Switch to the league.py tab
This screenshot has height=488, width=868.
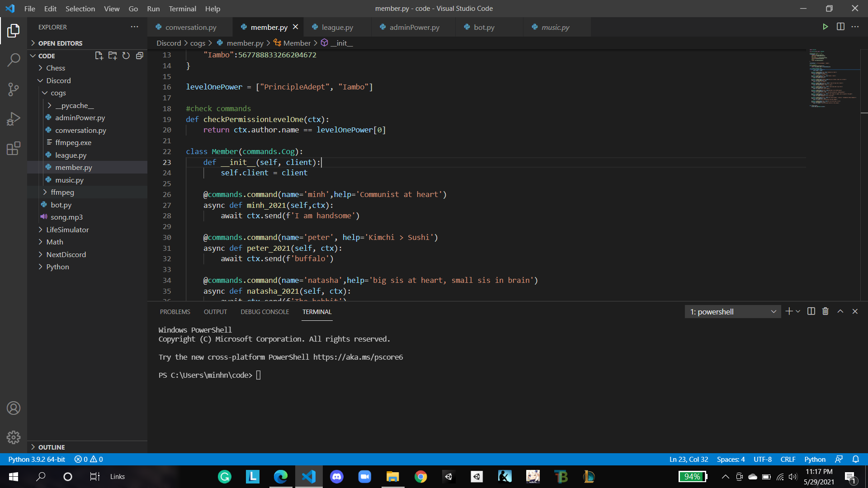[x=337, y=28]
